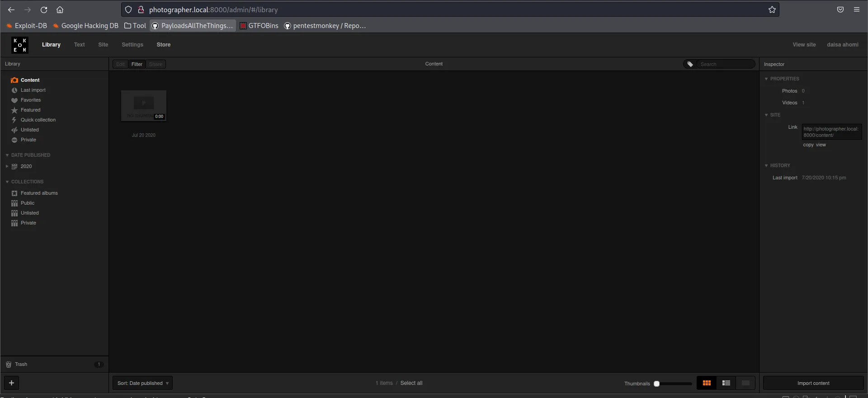Open the Trash bin icon
The image size is (868, 398).
coord(9,365)
